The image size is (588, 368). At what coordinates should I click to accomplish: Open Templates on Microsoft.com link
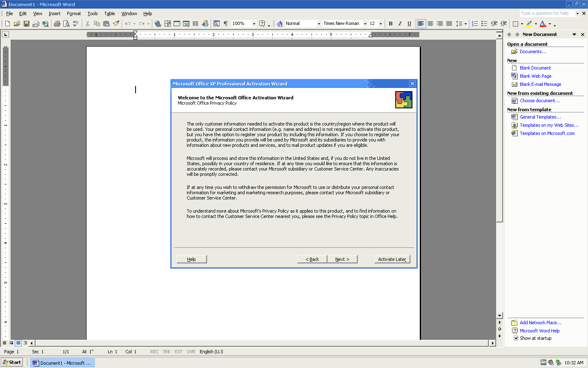coord(547,133)
